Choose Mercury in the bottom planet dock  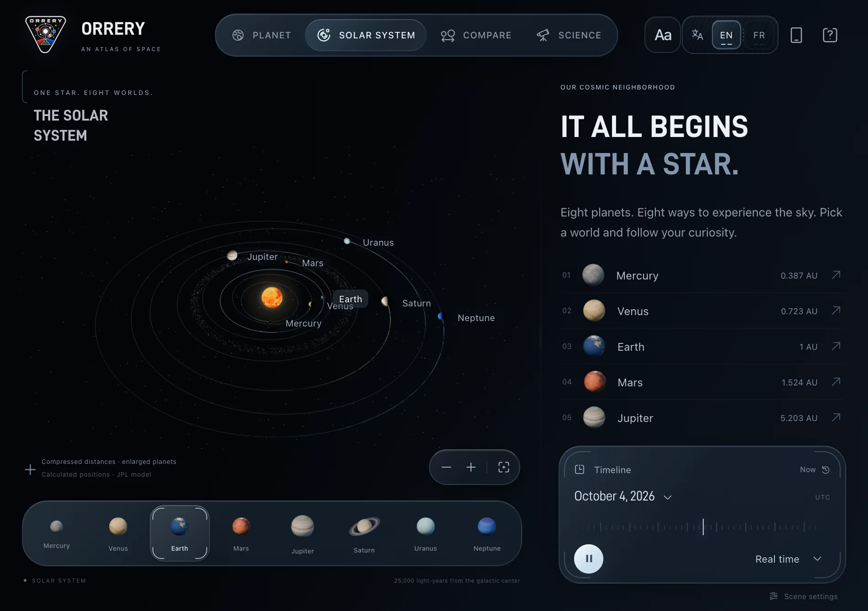[57, 533]
